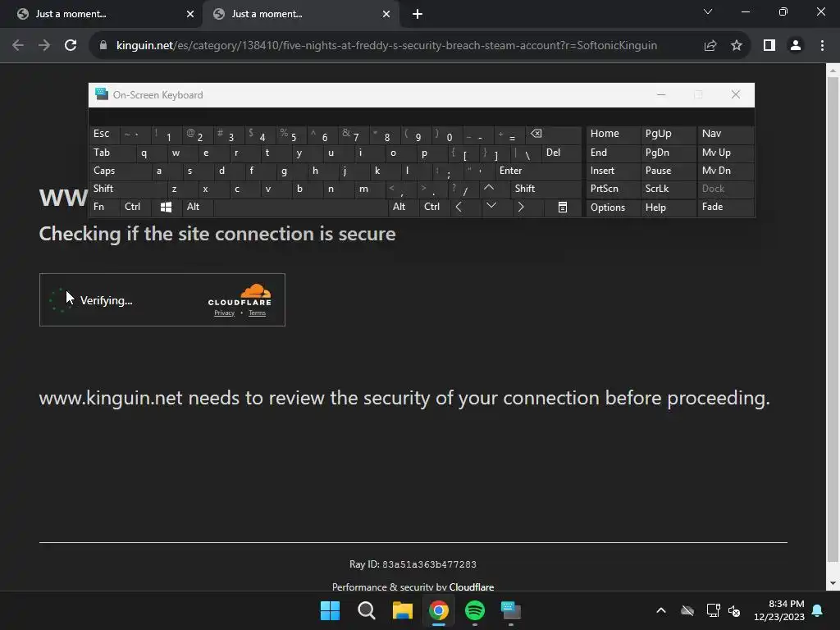Expand Chrome tab search dropdown

point(708,11)
